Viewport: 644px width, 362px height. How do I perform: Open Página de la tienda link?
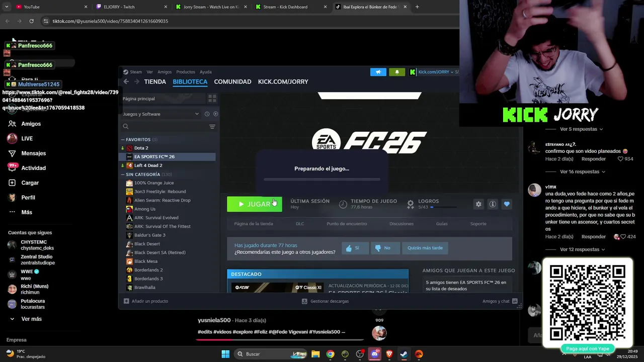[x=254, y=224]
